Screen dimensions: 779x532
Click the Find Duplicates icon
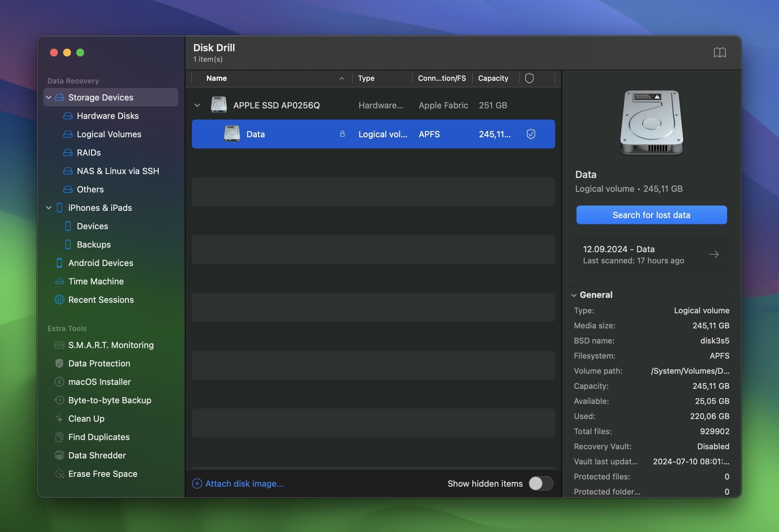click(x=59, y=437)
